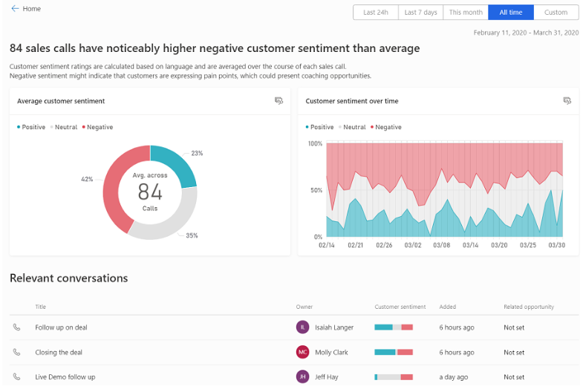Sort by Customer sentiment column header
The image size is (583, 392).
[400, 307]
